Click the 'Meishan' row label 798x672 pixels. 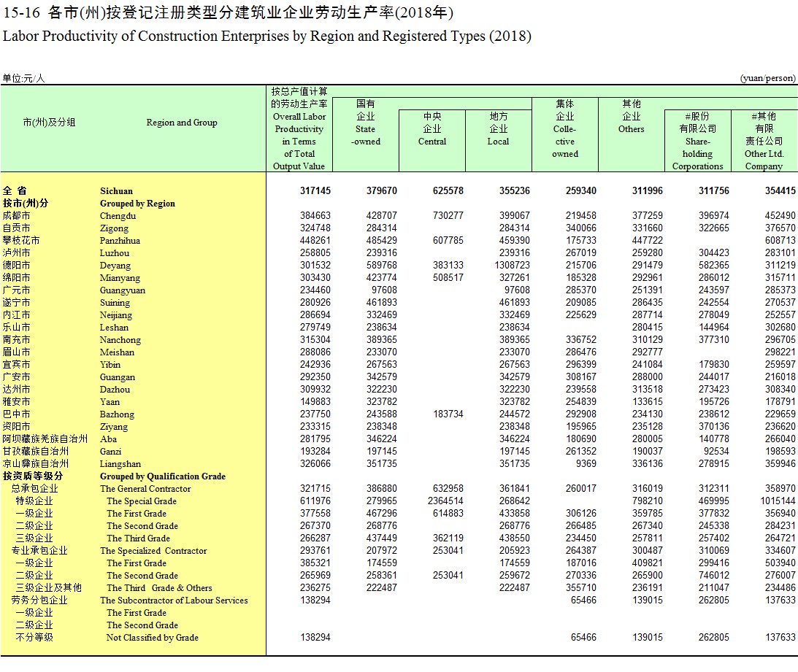tap(117, 352)
